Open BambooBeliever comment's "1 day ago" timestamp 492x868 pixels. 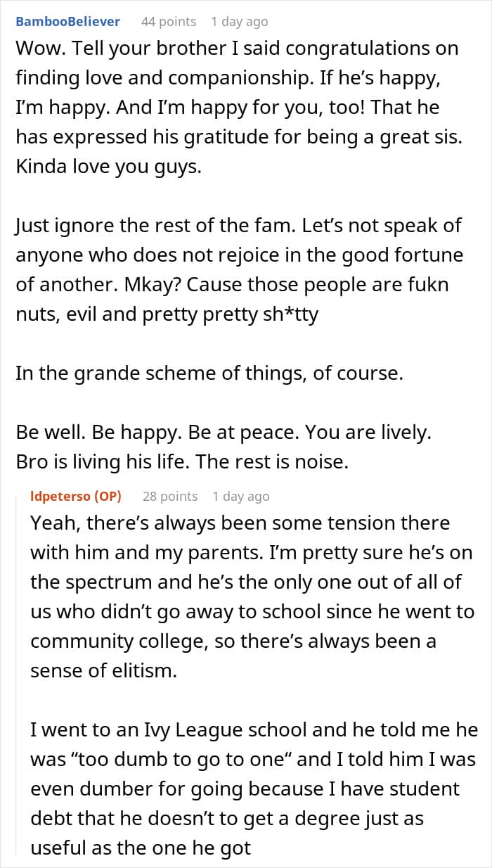(239, 21)
